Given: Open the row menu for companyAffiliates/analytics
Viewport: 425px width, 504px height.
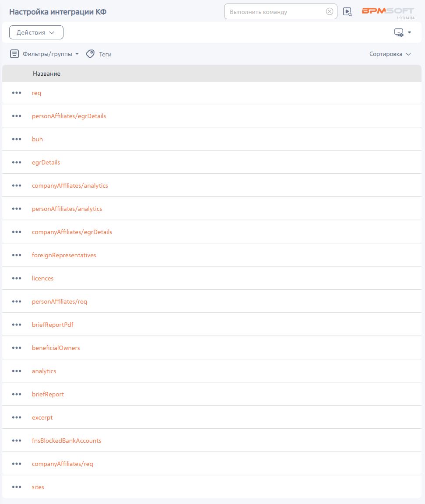Looking at the screenshot, I should [17, 185].
